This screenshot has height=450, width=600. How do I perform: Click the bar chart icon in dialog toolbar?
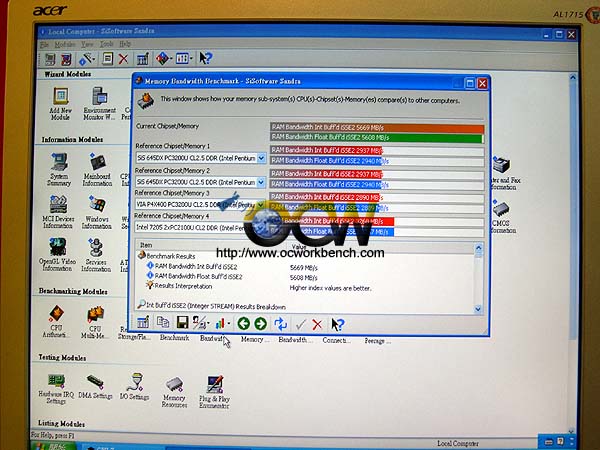click(220, 324)
